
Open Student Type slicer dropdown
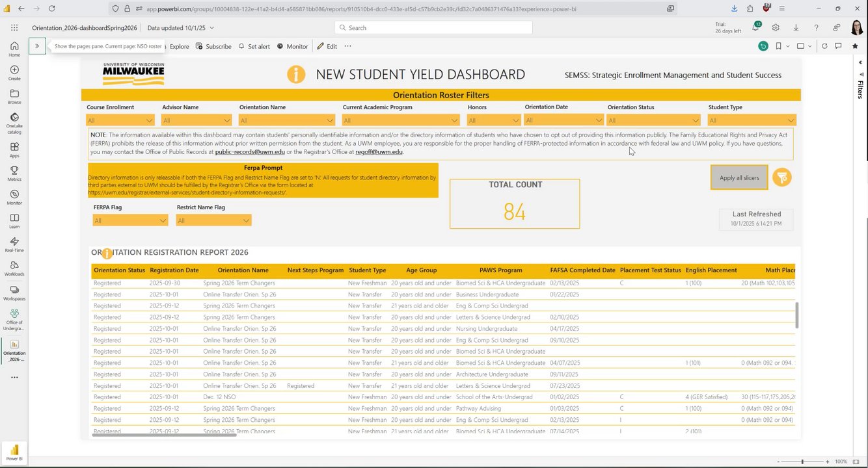(x=752, y=120)
